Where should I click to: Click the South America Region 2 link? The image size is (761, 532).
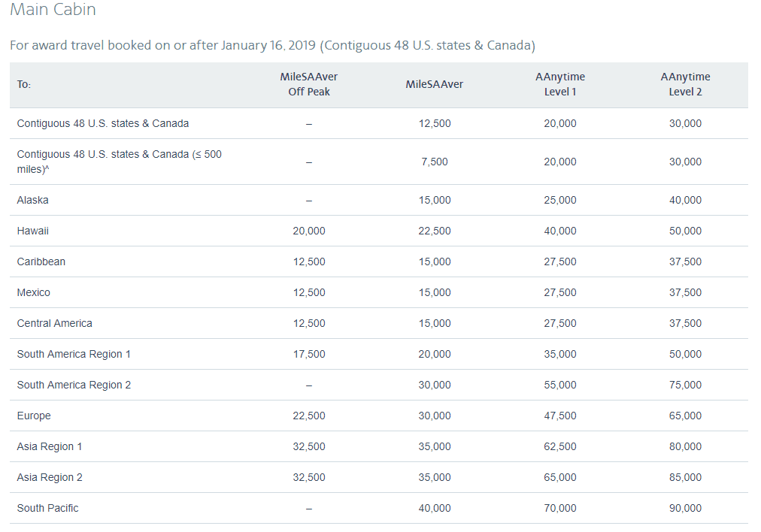[73, 385]
